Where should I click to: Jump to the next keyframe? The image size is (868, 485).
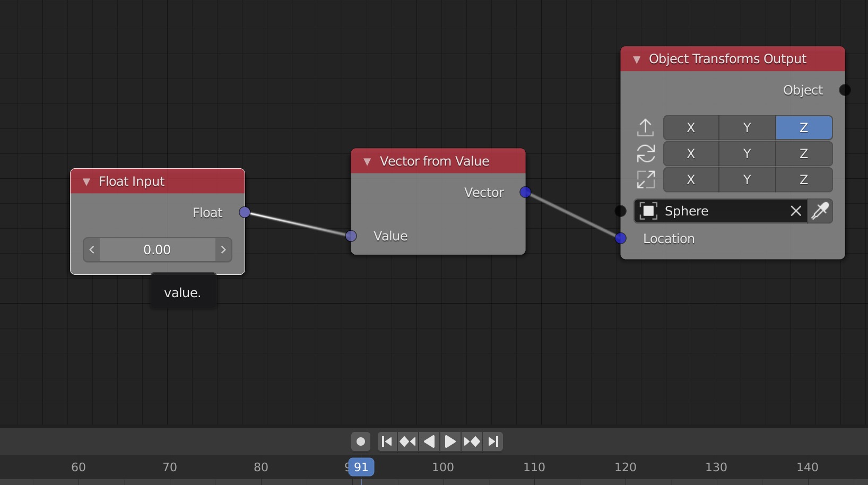point(472,441)
